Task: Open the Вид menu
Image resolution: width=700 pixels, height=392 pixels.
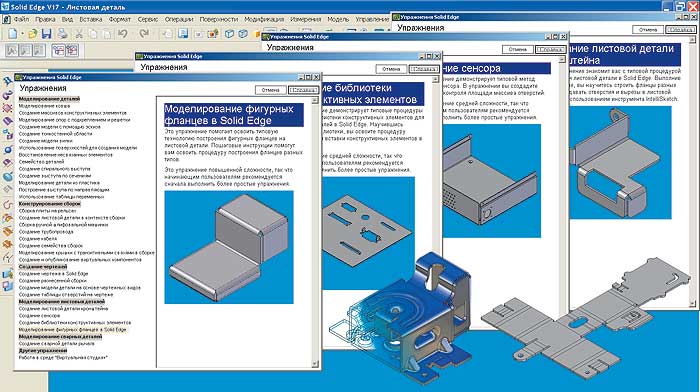Action: 67,20
